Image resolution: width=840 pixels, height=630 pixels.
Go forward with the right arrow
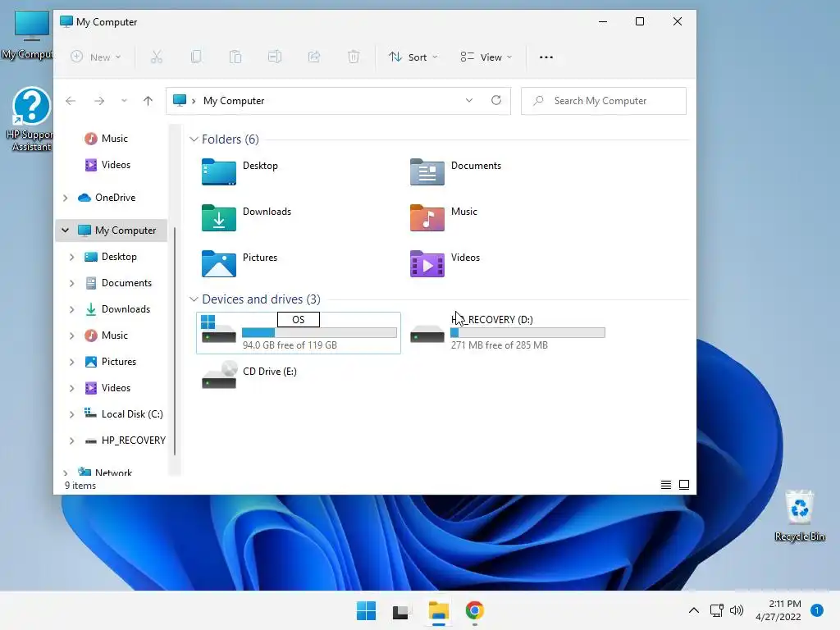pyautogui.click(x=99, y=101)
